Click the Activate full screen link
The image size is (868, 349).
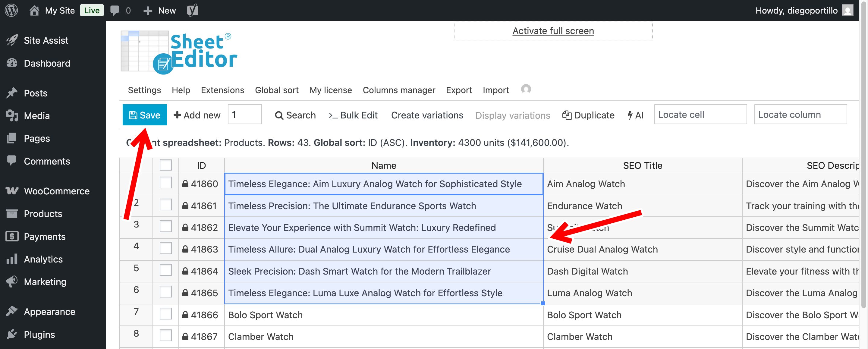point(553,31)
